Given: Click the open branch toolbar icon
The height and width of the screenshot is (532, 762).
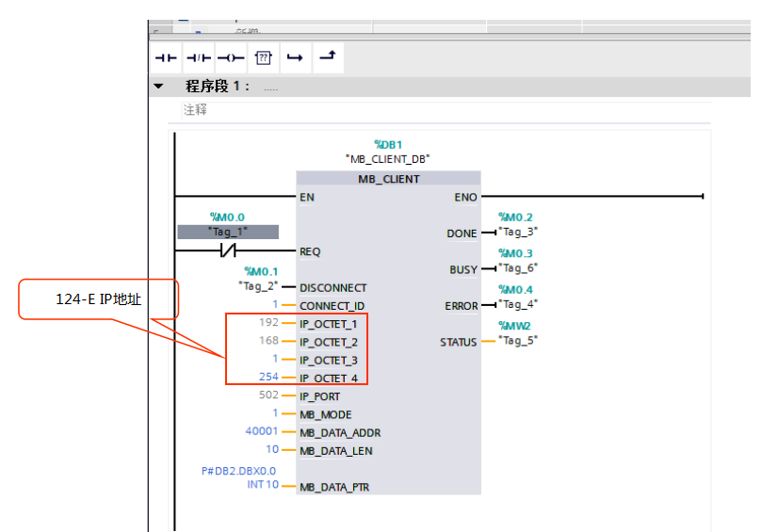Looking at the screenshot, I should tap(295, 57).
